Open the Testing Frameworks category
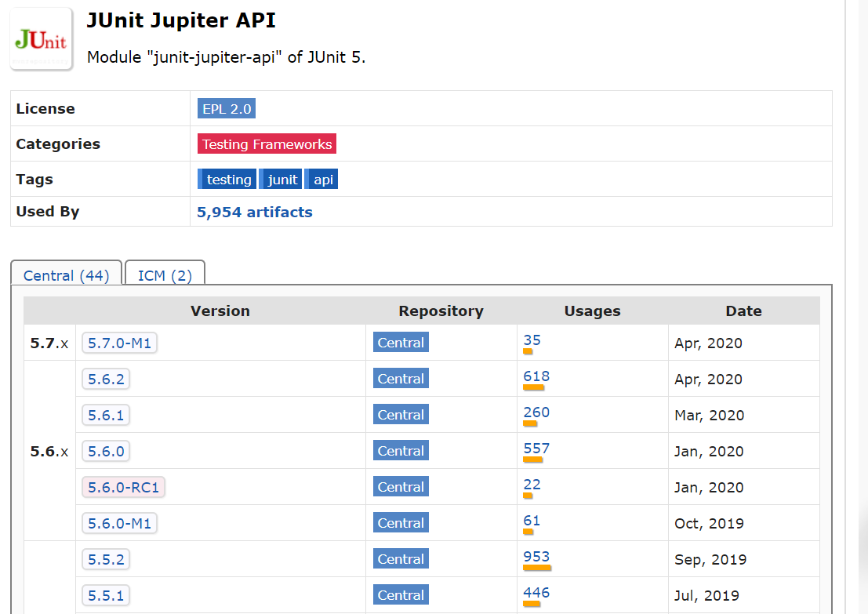 [x=267, y=144]
